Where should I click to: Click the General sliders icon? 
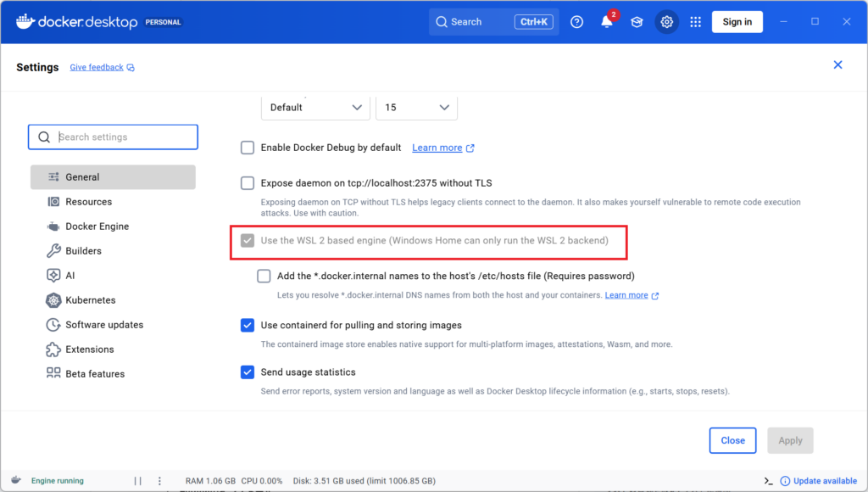click(x=53, y=176)
